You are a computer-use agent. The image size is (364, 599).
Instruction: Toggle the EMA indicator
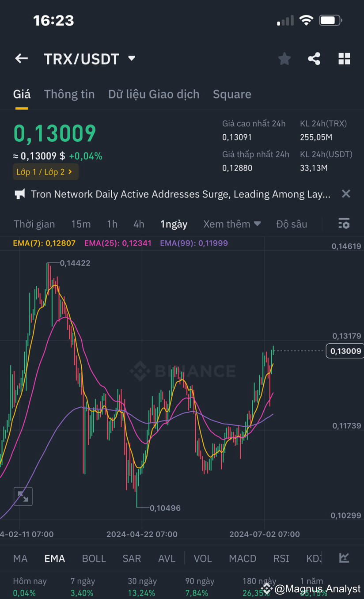(x=55, y=558)
